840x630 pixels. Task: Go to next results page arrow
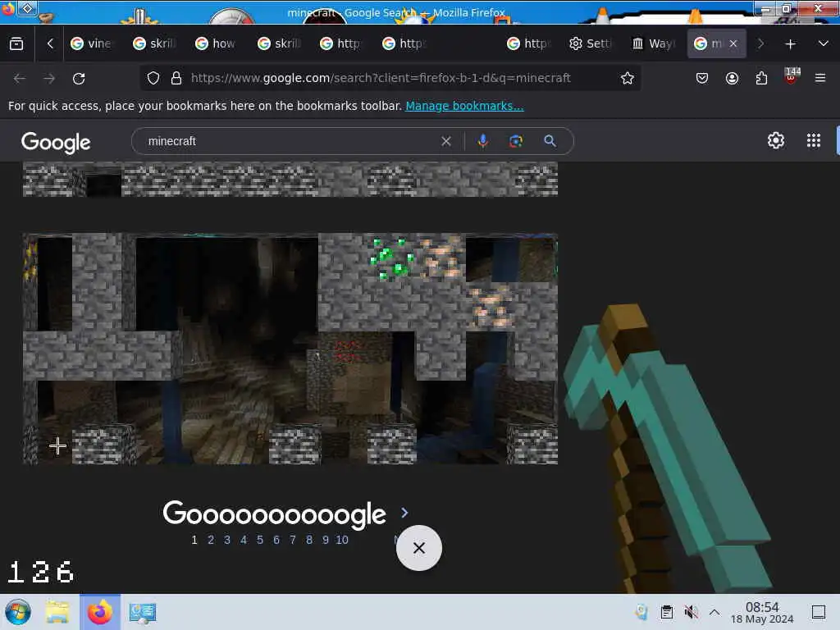click(x=404, y=513)
